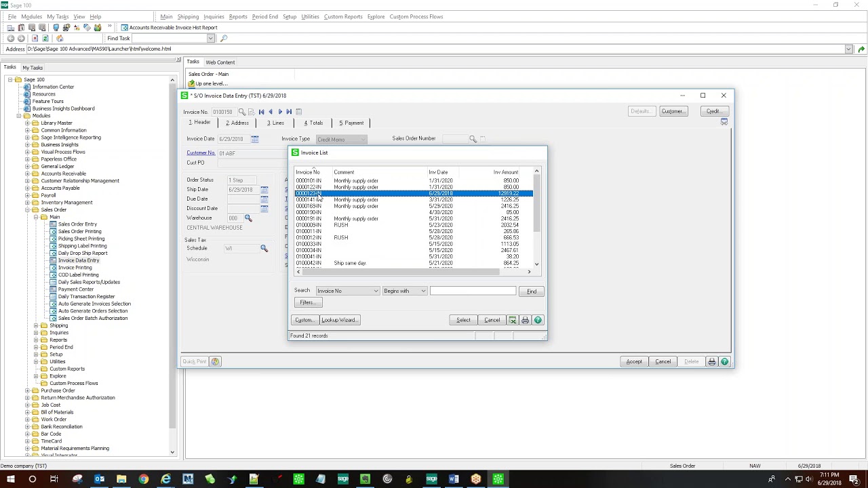Open the Address bar dropdown arrow
868x488 pixels.
click(x=848, y=49)
